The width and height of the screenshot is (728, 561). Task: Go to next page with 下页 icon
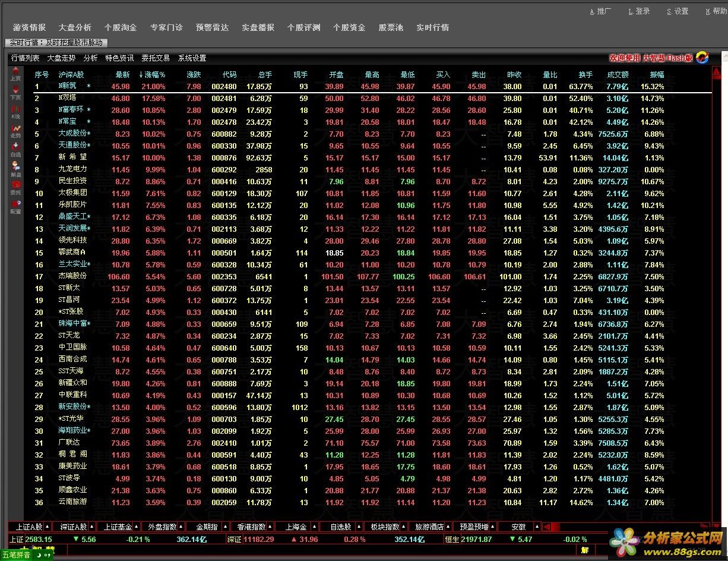click(x=15, y=93)
